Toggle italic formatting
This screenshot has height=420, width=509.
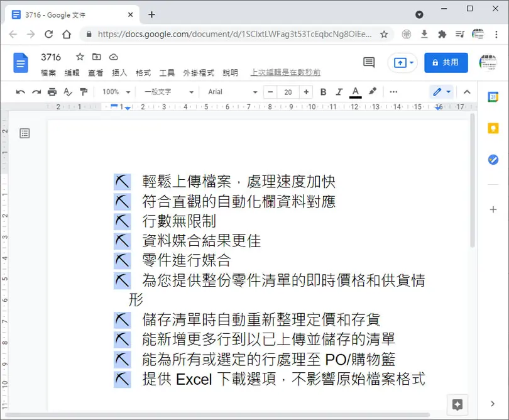[339, 92]
